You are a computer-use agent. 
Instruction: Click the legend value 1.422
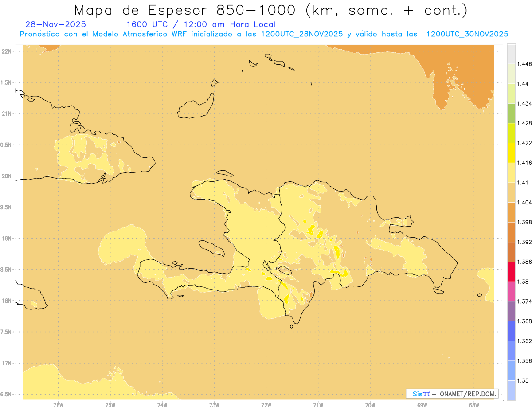pyautogui.click(x=524, y=143)
